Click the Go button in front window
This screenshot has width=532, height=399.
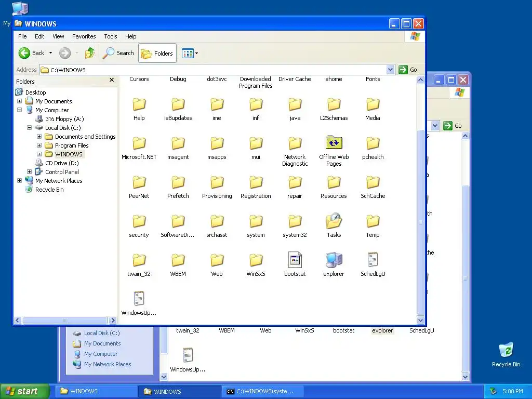point(408,70)
